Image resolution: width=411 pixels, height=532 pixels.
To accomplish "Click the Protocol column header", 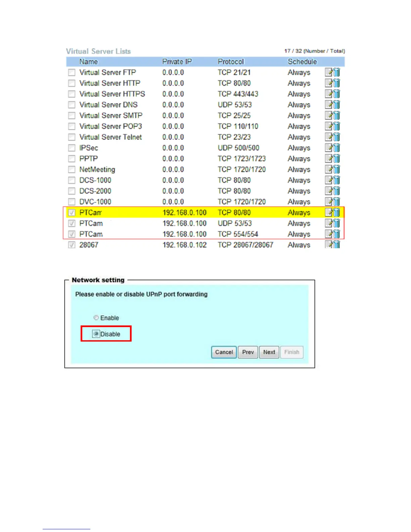I will (231, 61).
